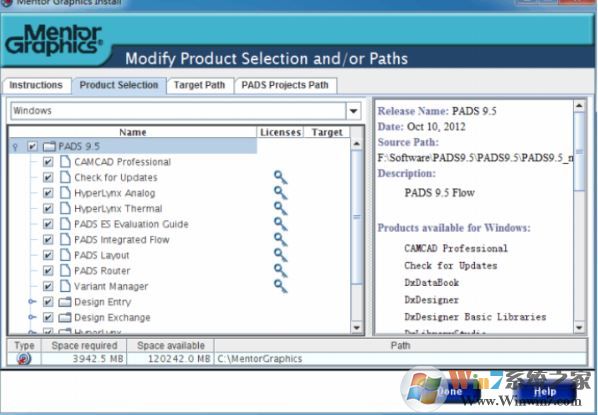
Task: Click the Space required column header
Action: [x=84, y=346]
